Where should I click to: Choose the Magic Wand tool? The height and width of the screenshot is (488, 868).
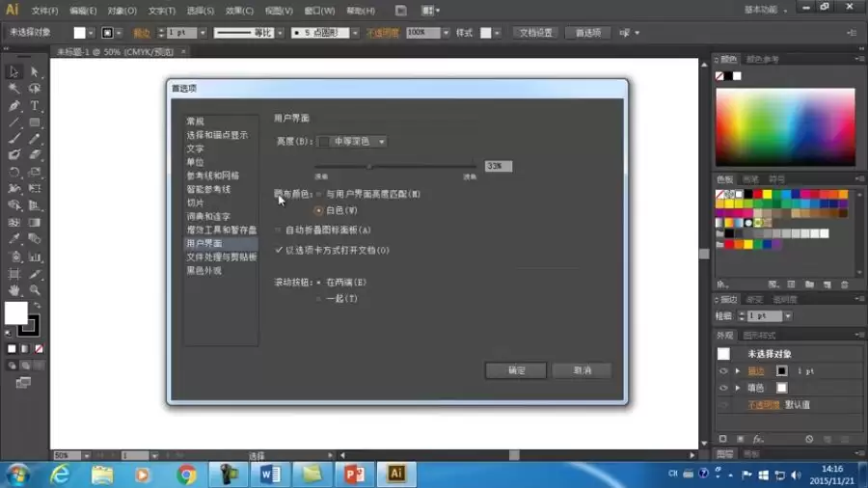[x=14, y=89]
